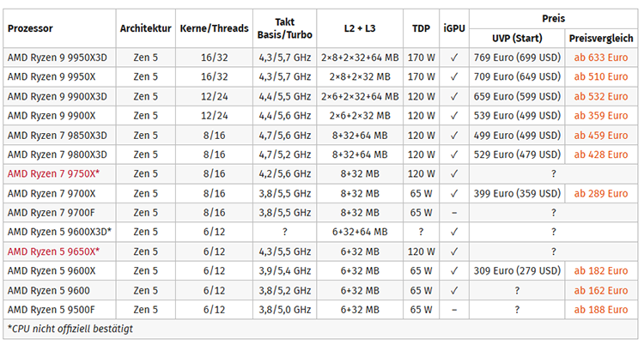Open the 'ab 459 Euro' price link

point(601,136)
